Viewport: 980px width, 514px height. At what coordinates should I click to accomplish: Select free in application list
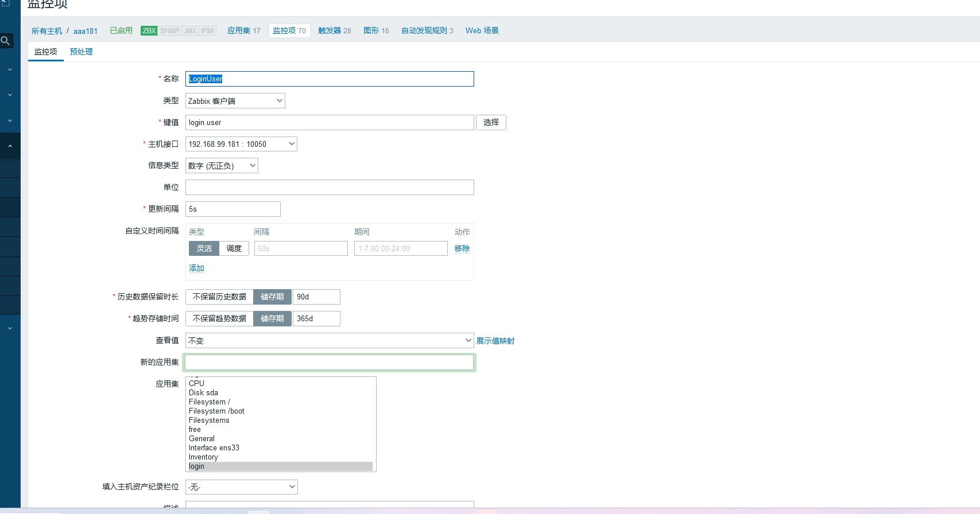pos(280,430)
